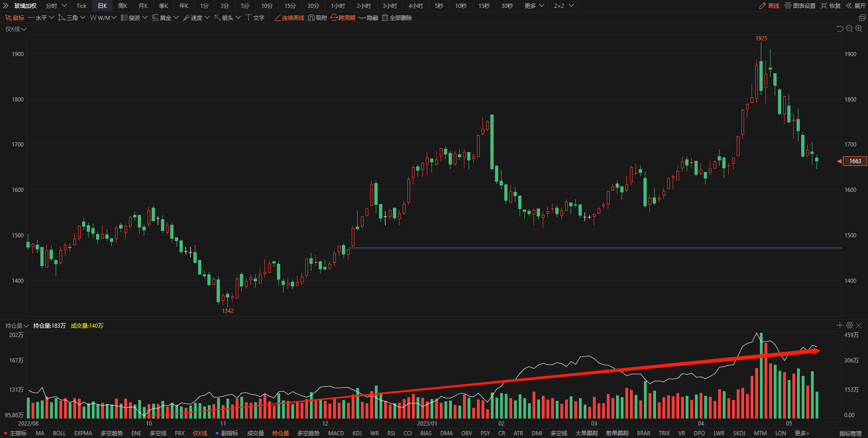This screenshot has height=438, width=868.
Task: Click the 指标管理 indicator management button
Action: coord(850,433)
